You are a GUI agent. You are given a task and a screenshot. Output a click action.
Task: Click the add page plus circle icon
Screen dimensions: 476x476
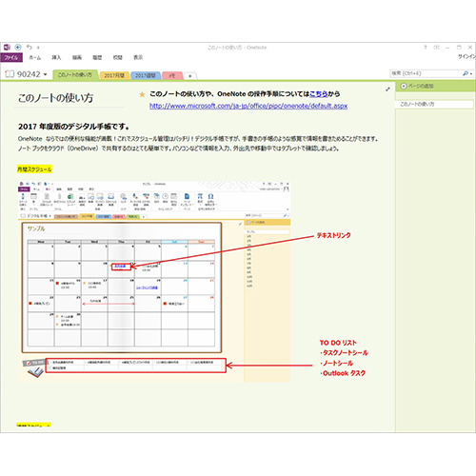(x=404, y=86)
